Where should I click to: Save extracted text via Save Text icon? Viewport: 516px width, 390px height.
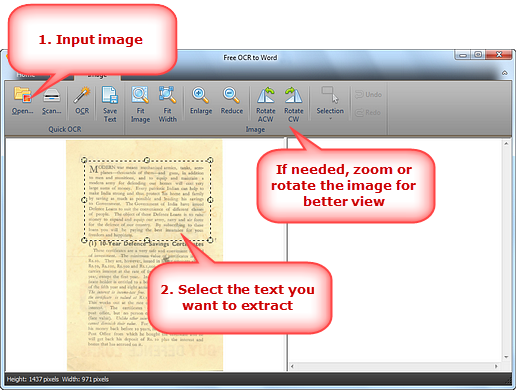(x=110, y=104)
